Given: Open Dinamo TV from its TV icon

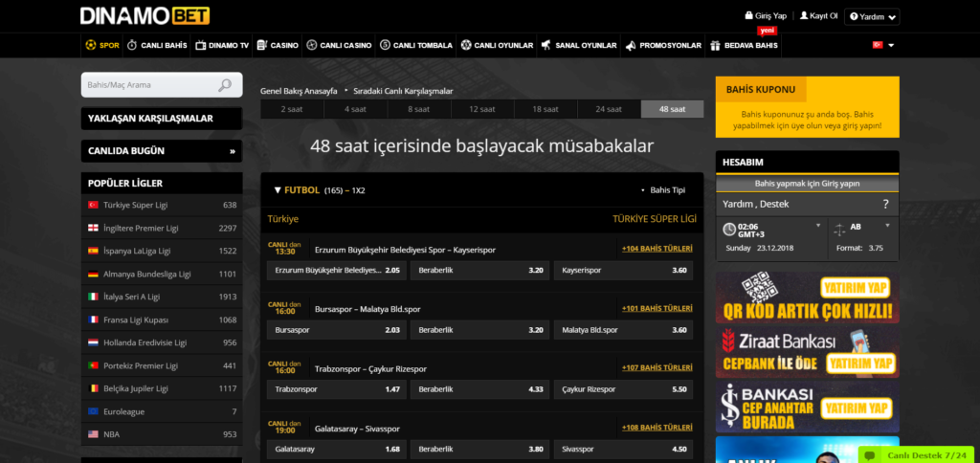Looking at the screenshot, I should click(201, 45).
